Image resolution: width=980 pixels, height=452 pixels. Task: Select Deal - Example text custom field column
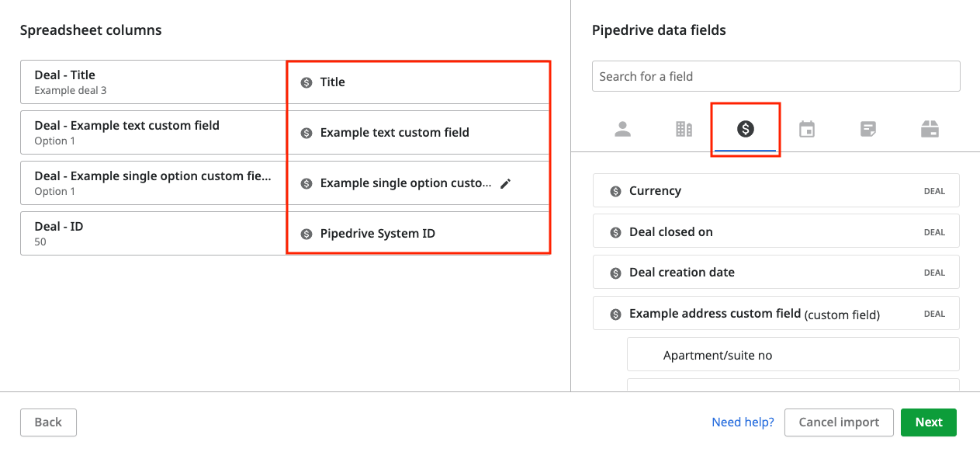tap(154, 133)
